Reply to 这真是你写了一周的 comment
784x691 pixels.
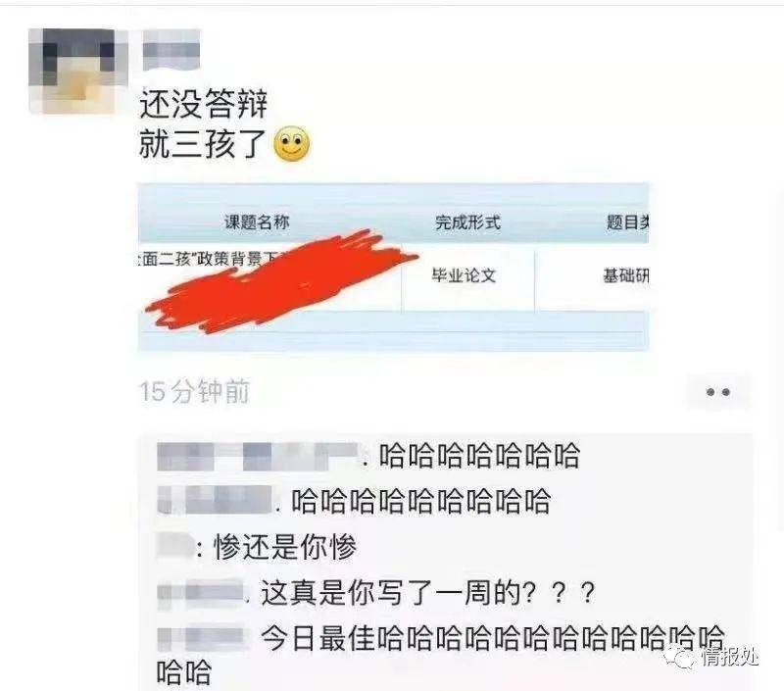tap(427, 593)
